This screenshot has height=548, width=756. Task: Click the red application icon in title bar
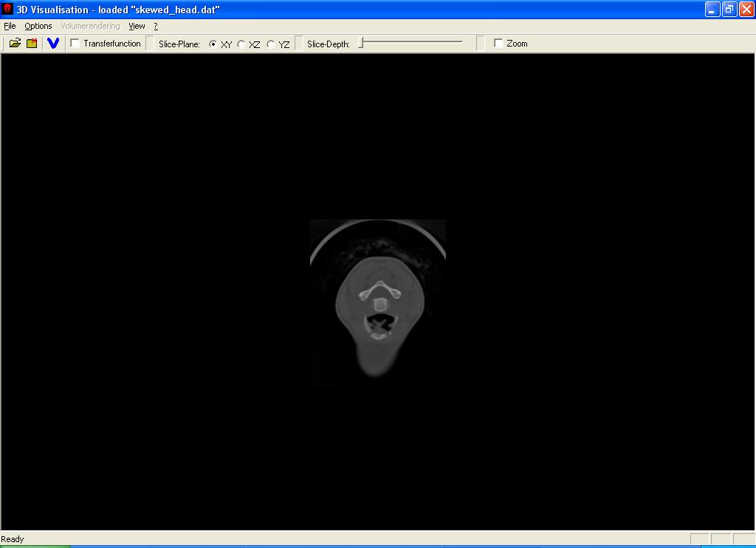7,10
